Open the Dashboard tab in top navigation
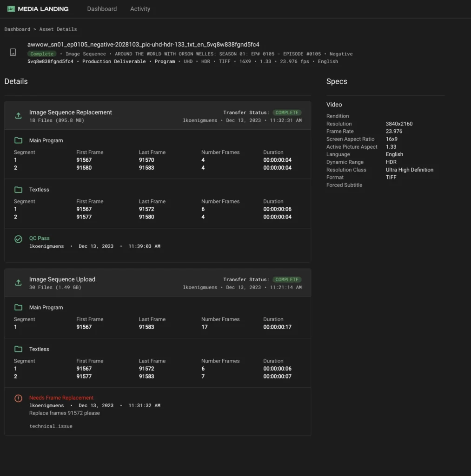The image size is (471, 476). [102, 9]
